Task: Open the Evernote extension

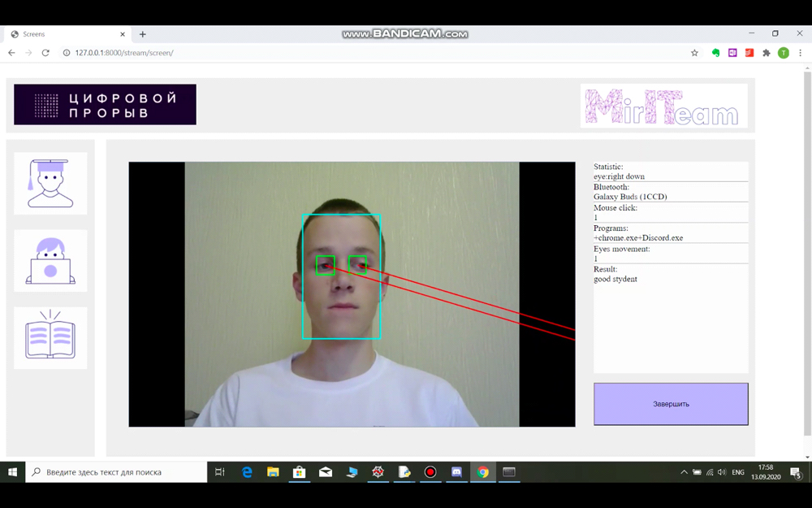Action: click(x=715, y=53)
